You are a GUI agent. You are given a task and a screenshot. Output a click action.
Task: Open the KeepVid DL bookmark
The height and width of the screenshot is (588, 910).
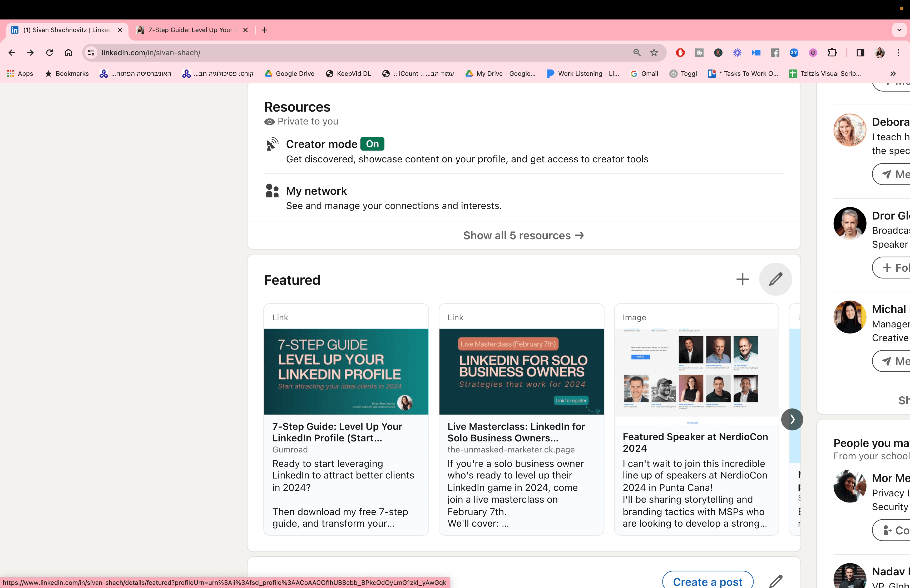click(x=349, y=74)
